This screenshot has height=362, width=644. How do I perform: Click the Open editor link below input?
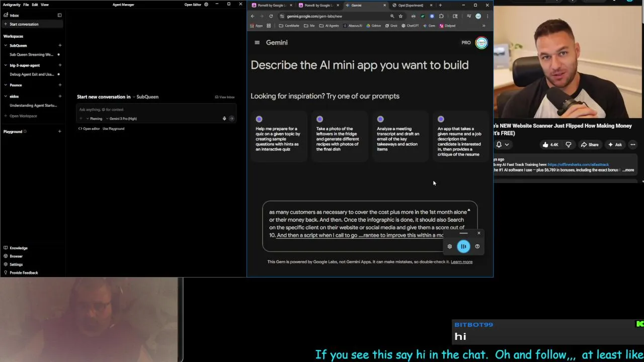tap(89, 129)
